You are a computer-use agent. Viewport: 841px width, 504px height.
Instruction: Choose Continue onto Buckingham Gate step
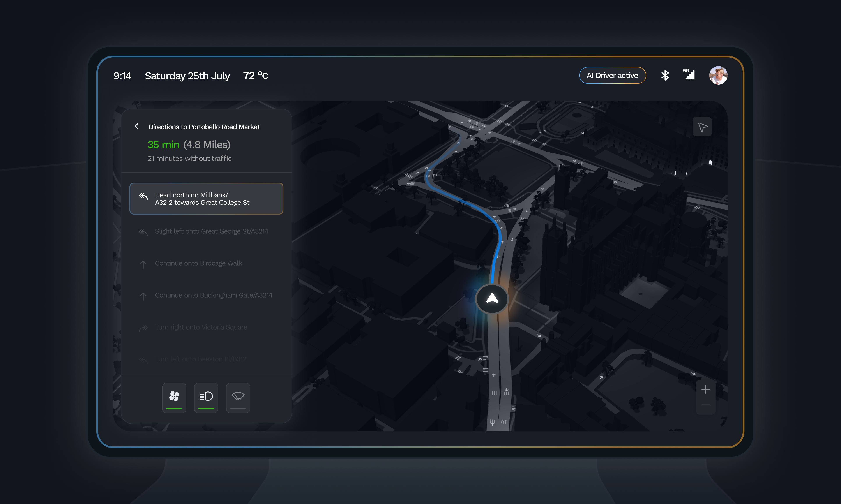coord(213,296)
